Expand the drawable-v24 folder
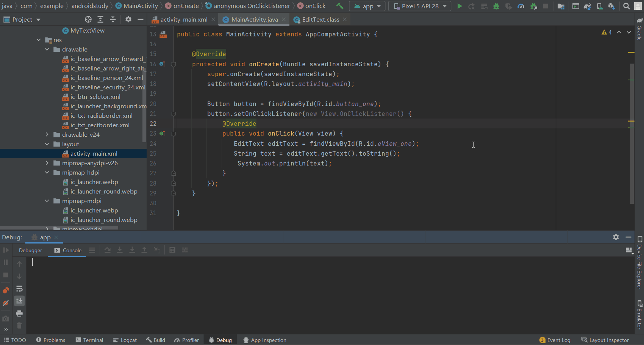 point(47,134)
